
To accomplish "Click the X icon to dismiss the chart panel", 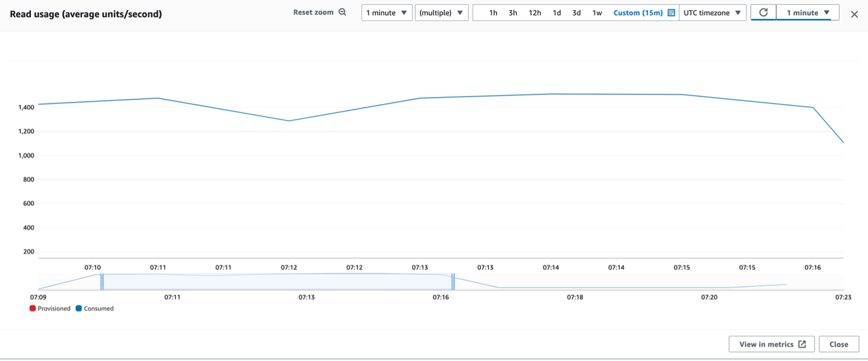I will [854, 13].
